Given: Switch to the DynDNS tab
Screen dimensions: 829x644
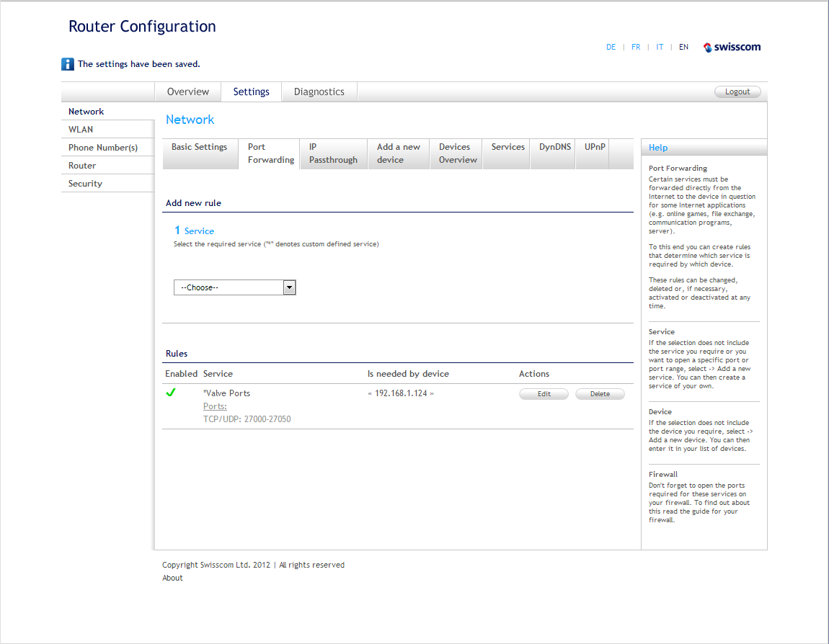Looking at the screenshot, I should pyautogui.click(x=555, y=147).
